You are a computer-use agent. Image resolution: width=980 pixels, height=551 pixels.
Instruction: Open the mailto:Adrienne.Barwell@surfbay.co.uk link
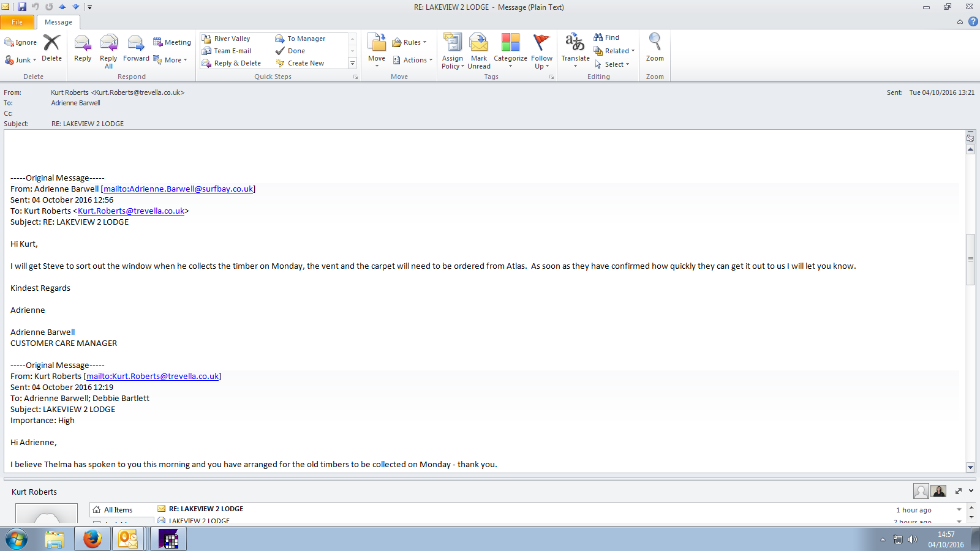tap(178, 189)
